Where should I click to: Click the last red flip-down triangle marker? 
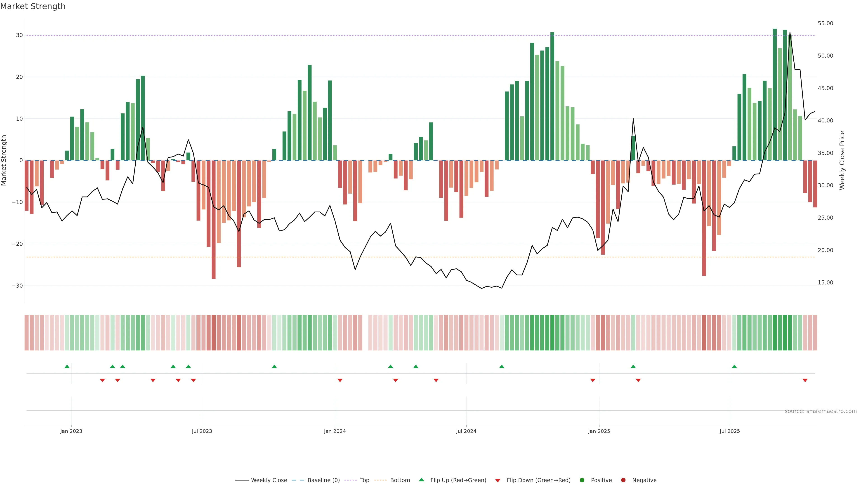[805, 380]
